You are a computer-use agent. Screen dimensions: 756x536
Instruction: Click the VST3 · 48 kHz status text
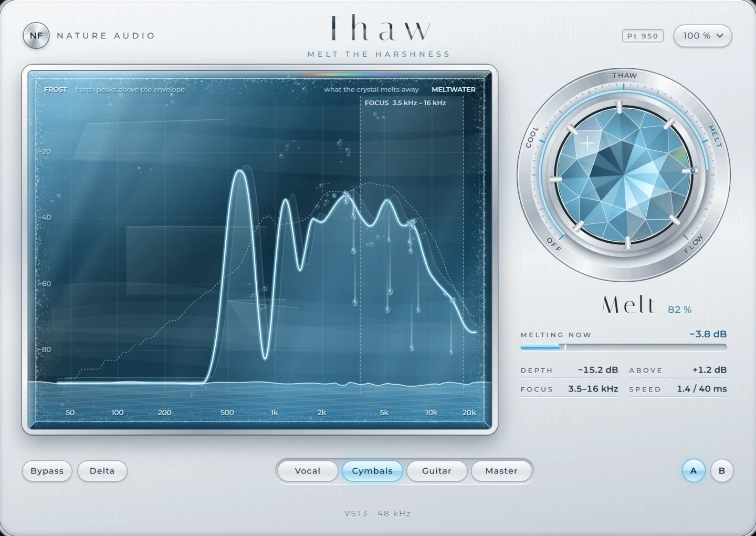377,513
